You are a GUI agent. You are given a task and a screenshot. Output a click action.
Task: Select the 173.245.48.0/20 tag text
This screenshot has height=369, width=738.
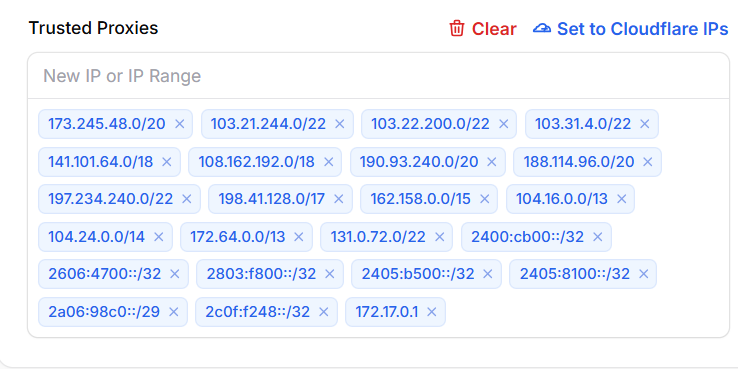107,124
